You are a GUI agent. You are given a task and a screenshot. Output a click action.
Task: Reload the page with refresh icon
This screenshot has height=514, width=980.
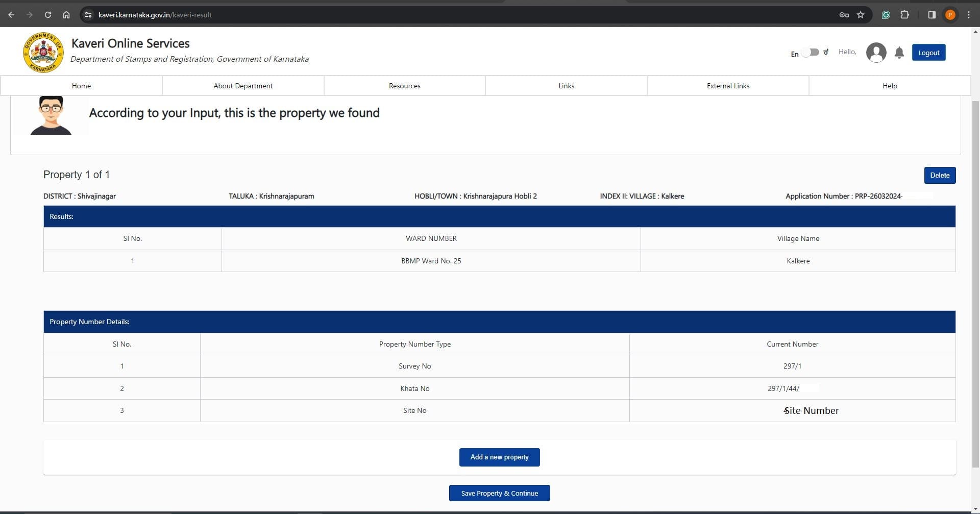pos(48,15)
